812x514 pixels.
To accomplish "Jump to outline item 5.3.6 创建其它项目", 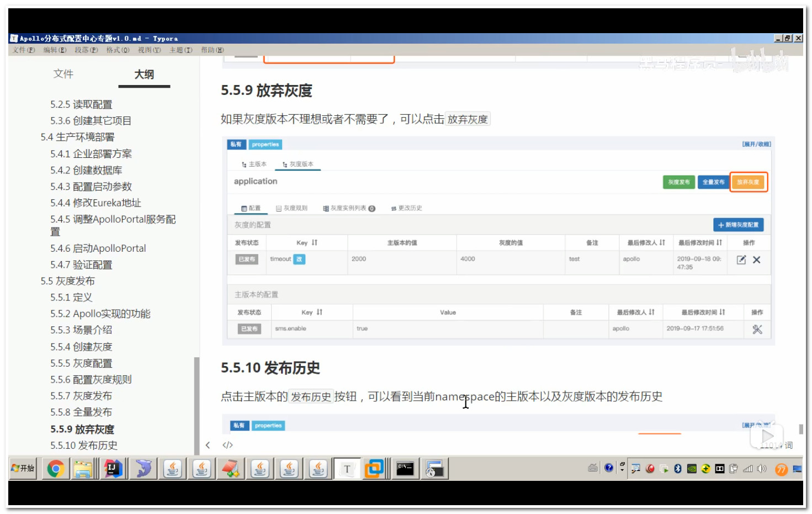I will tap(91, 120).
